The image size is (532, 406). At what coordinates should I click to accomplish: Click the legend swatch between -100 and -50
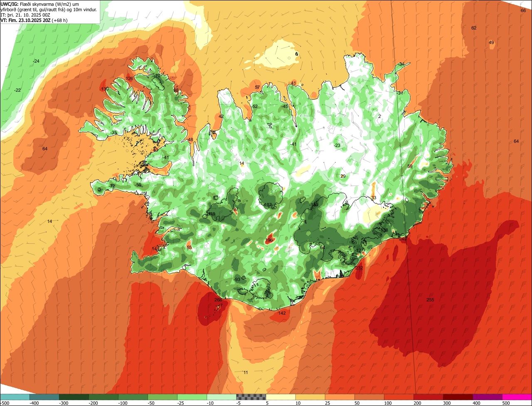133,397
